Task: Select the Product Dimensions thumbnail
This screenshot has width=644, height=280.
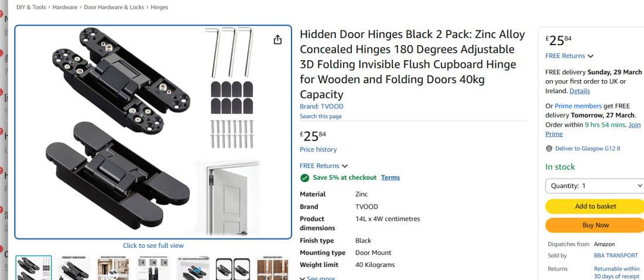Action: click(74, 268)
